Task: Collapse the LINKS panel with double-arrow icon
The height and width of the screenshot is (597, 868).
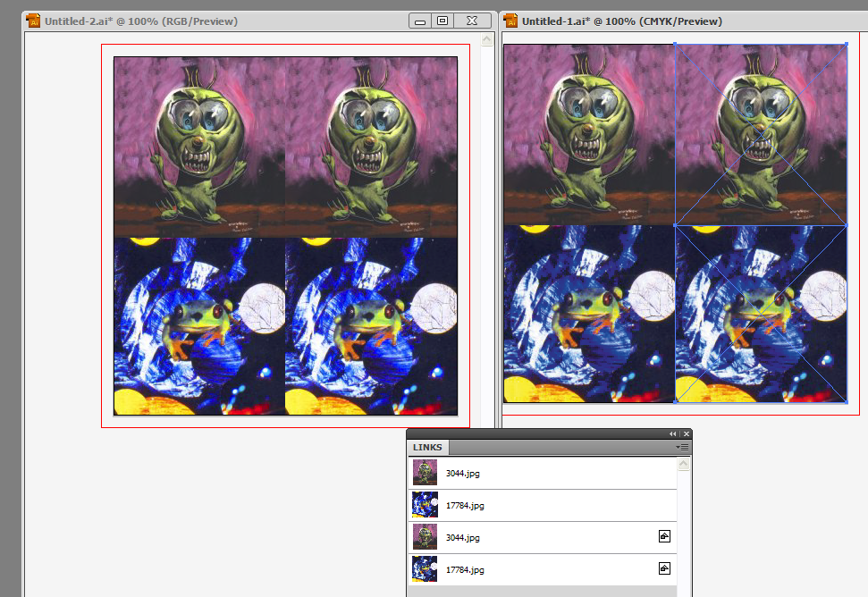Action: 672,433
